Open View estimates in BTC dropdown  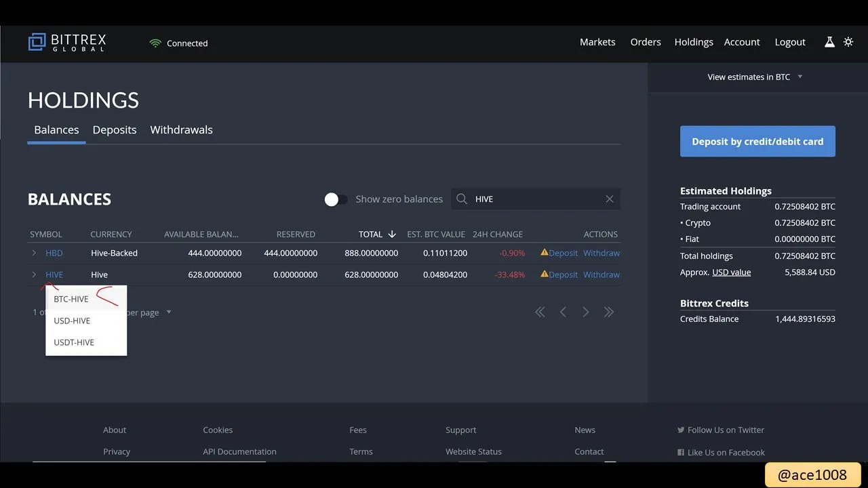tap(755, 77)
